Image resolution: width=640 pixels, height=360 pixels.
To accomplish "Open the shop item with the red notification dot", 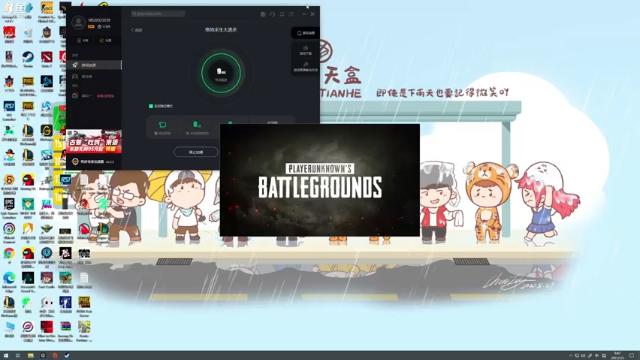I will tap(94, 96).
